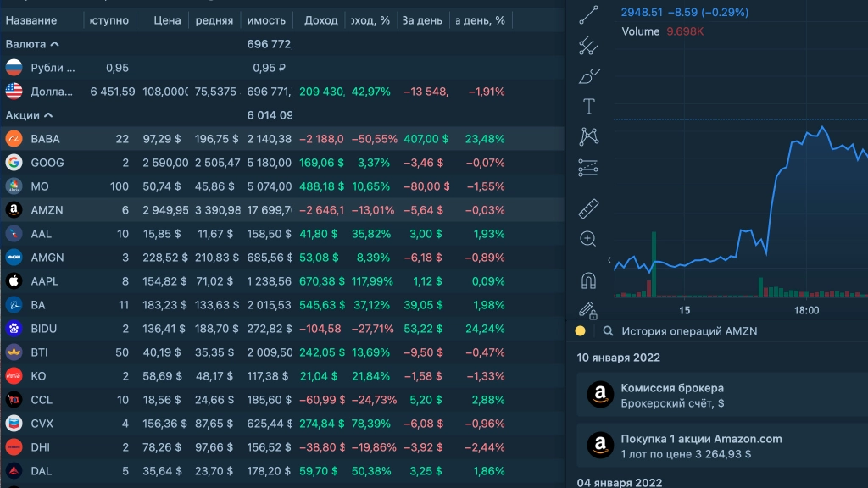This screenshot has height=488, width=868.
Task: Click the BABA Alibaba logo icon
Action: [x=14, y=139]
